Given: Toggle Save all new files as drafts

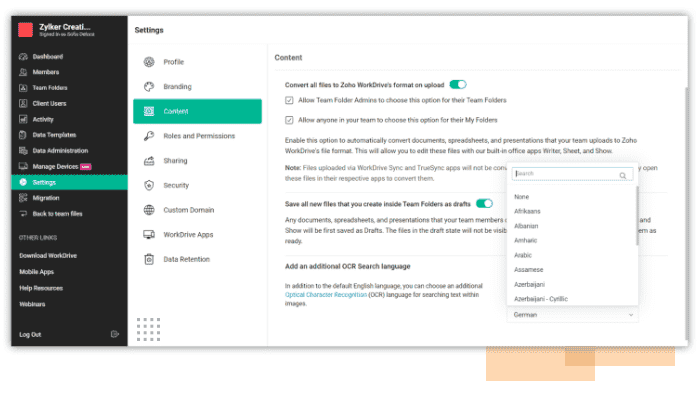Looking at the screenshot, I should [x=484, y=204].
